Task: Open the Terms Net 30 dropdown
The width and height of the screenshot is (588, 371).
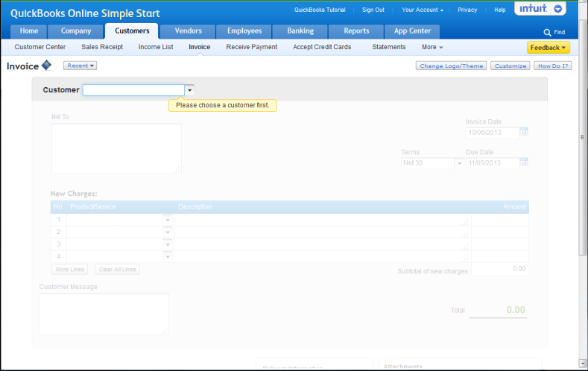Action: [x=459, y=163]
